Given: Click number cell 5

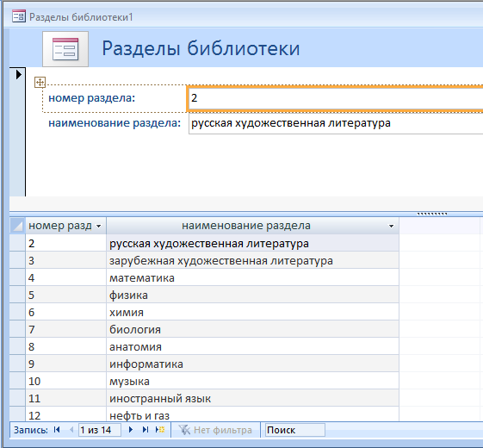Looking at the screenshot, I should [x=66, y=296].
